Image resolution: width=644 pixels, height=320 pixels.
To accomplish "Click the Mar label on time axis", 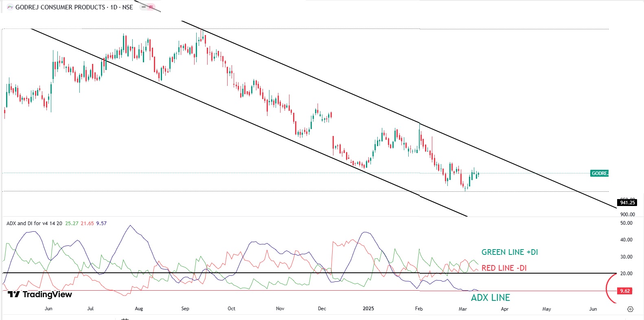I will 463,309.
